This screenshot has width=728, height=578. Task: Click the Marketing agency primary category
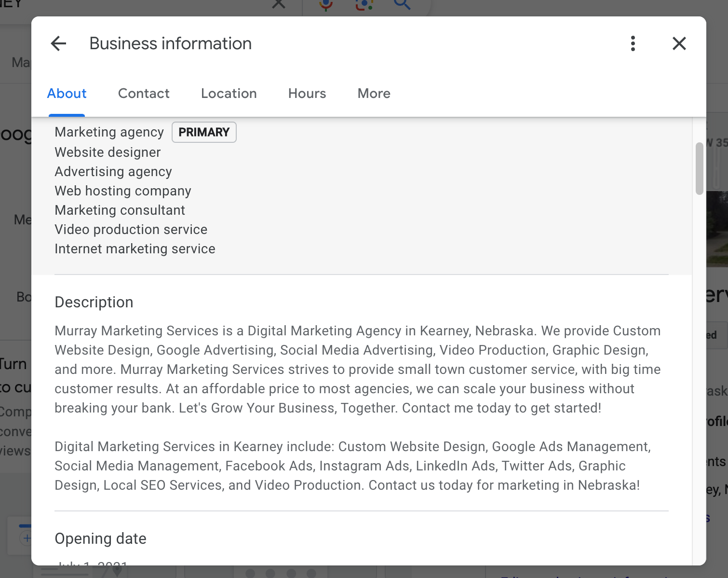[109, 132]
